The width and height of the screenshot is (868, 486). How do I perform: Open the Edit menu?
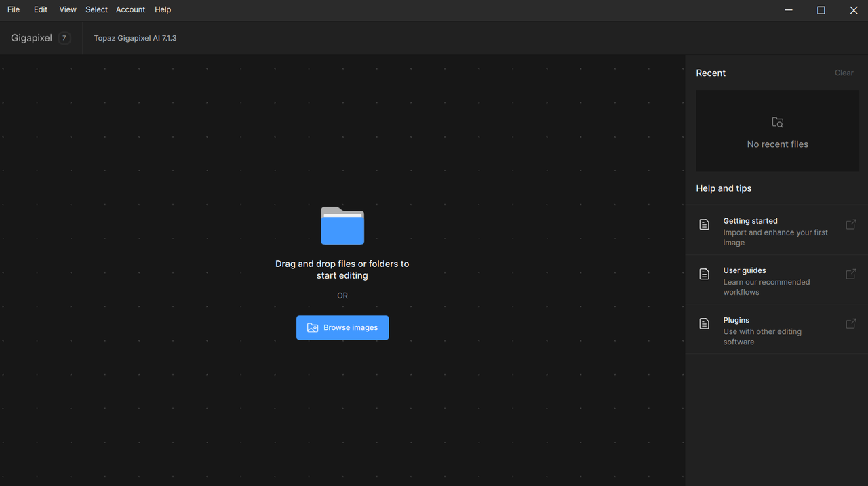(41, 9)
